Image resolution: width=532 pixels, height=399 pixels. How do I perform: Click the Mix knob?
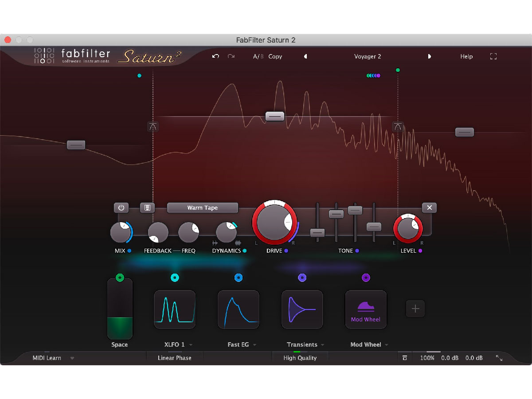pos(121,232)
